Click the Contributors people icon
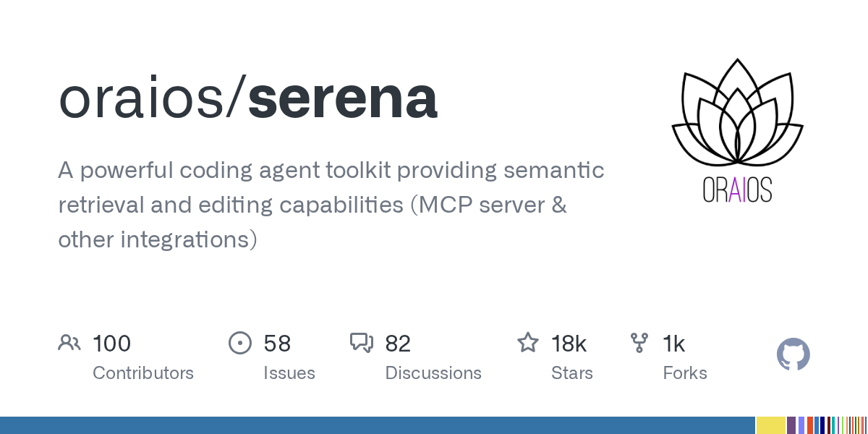This screenshot has width=868, height=434. click(x=69, y=343)
